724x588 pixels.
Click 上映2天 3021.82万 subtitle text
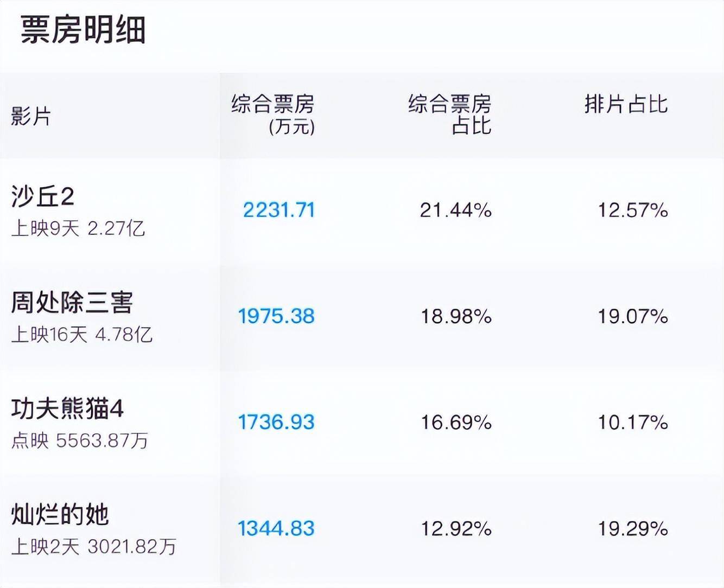pos(94,546)
